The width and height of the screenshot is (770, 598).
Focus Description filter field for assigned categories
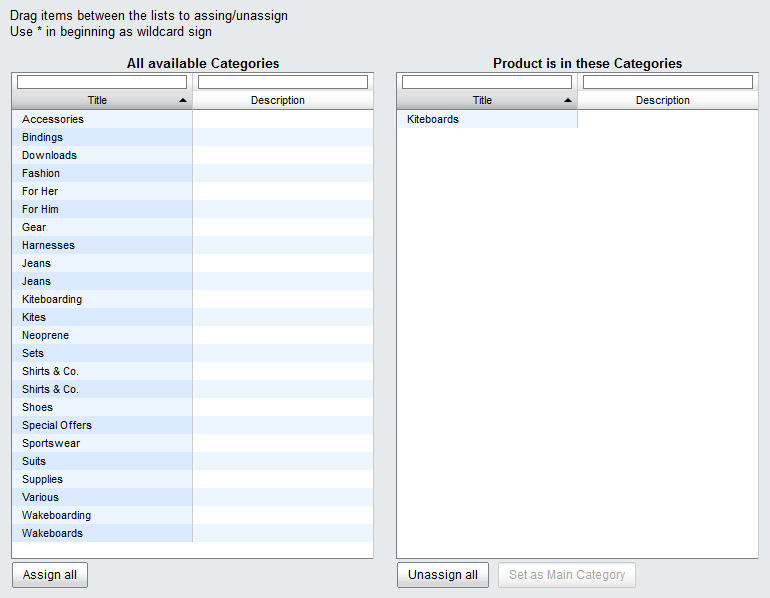click(x=668, y=82)
